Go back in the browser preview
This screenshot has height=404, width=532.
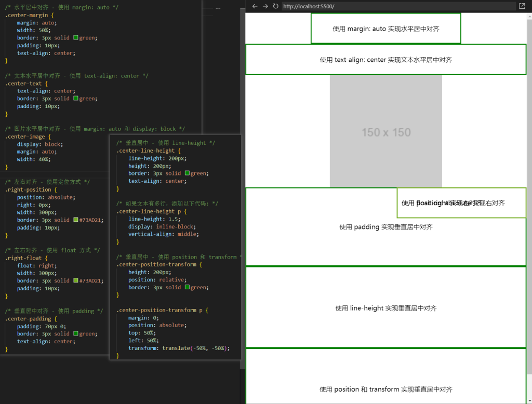255,6
